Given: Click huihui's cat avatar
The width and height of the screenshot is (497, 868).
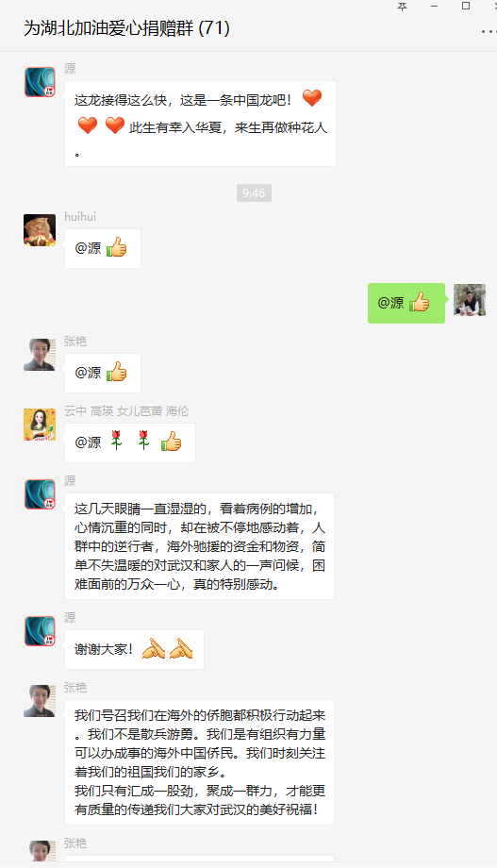Looking at the screenshot, I should click(x=40, y=229).
